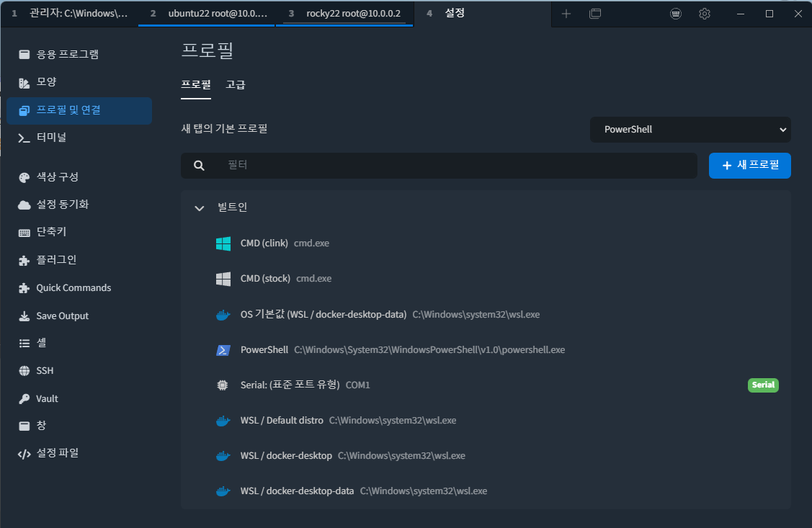Screen dimensions: 812x528
Task: Click the green Serial badge
Action: point(763,385)
